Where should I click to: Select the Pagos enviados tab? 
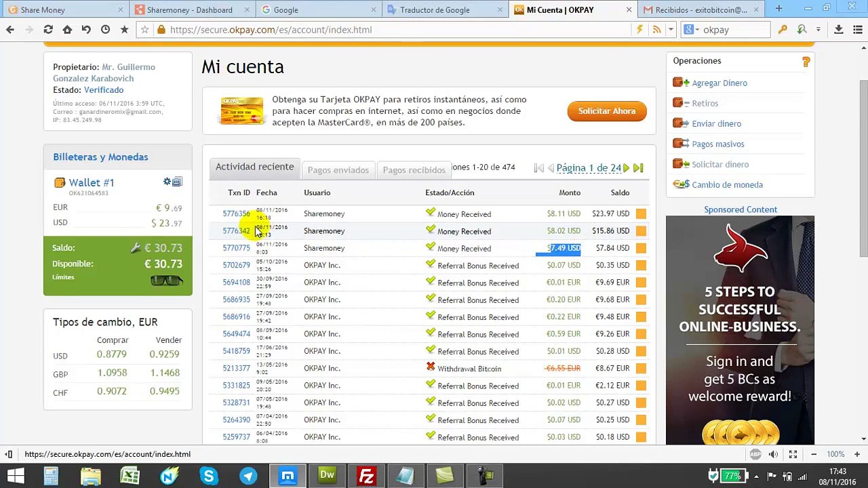(338, 170)
